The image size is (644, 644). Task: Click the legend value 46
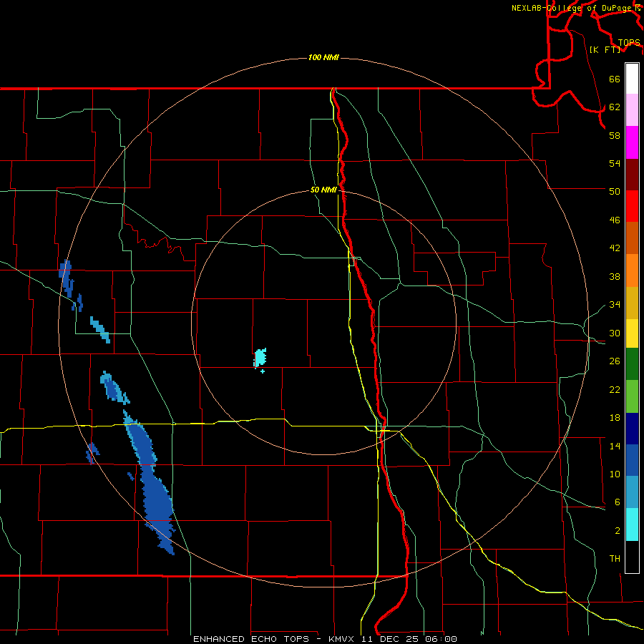pos(615,220)
